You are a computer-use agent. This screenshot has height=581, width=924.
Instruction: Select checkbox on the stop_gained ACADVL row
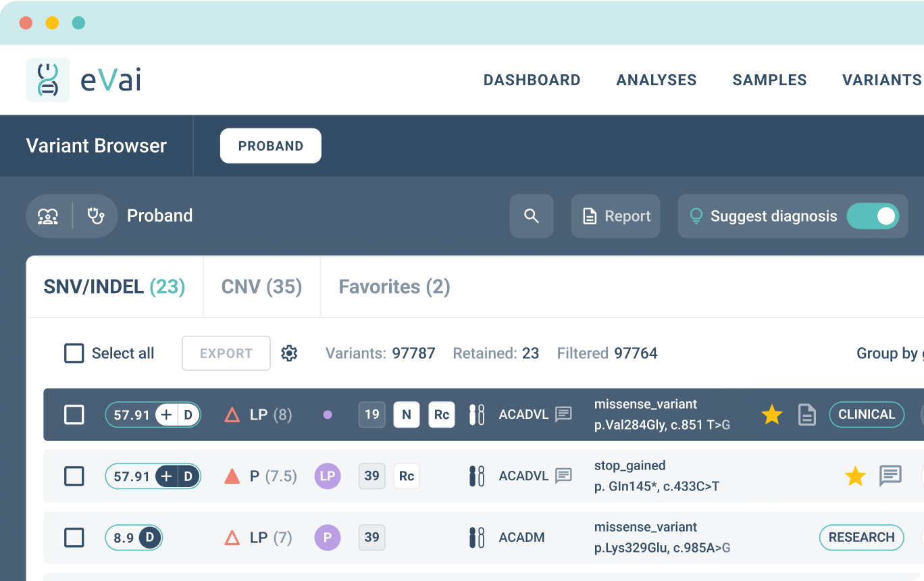[74, 476]
